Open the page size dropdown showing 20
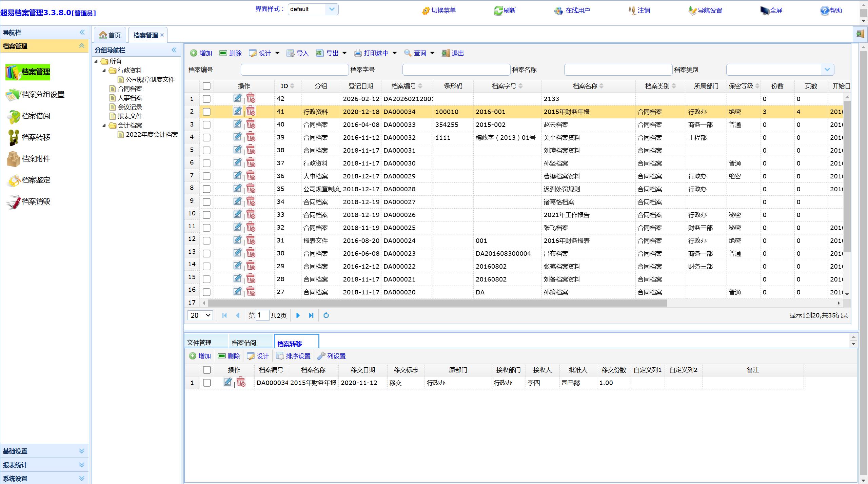This screenshot has height=484, width=868. click(200, 315)
